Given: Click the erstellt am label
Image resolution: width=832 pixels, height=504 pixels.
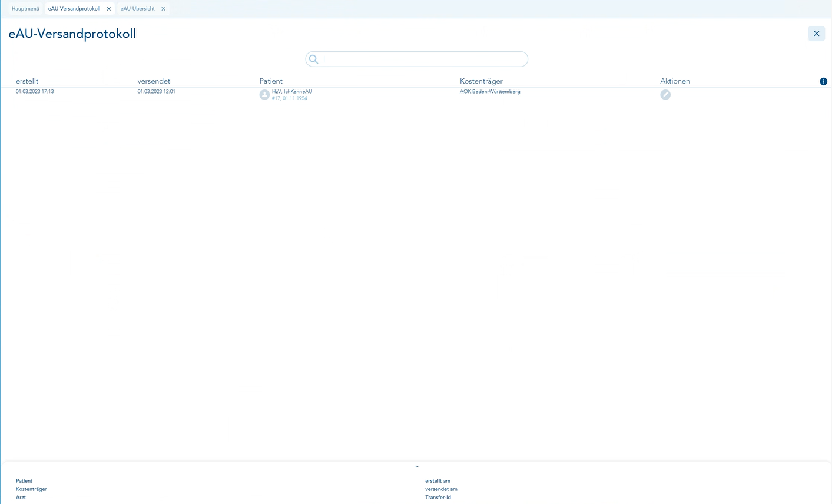Looking at the screenshot, I should (x=437, y=481).
